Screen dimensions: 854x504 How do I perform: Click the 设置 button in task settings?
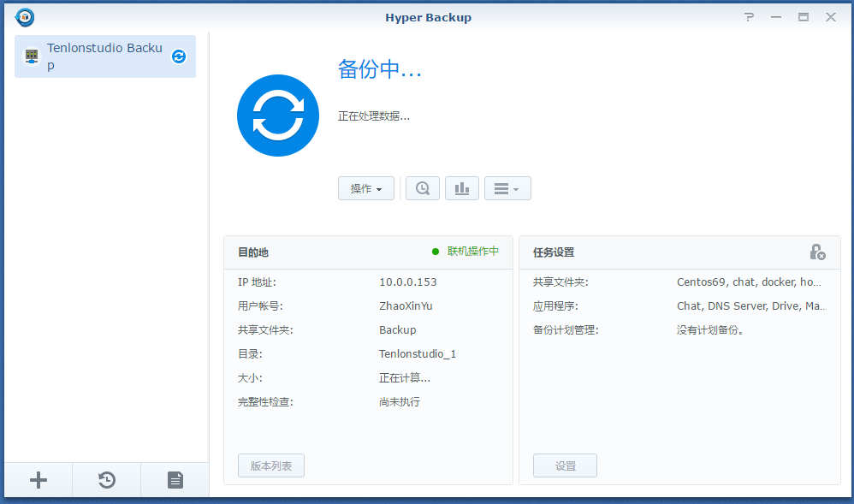566,465
